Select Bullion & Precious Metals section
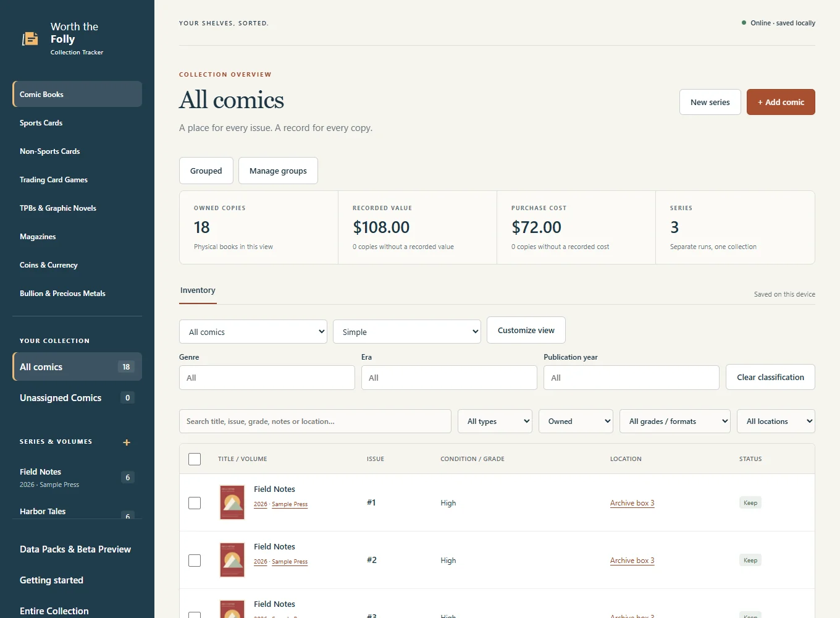 pos(77,294)
